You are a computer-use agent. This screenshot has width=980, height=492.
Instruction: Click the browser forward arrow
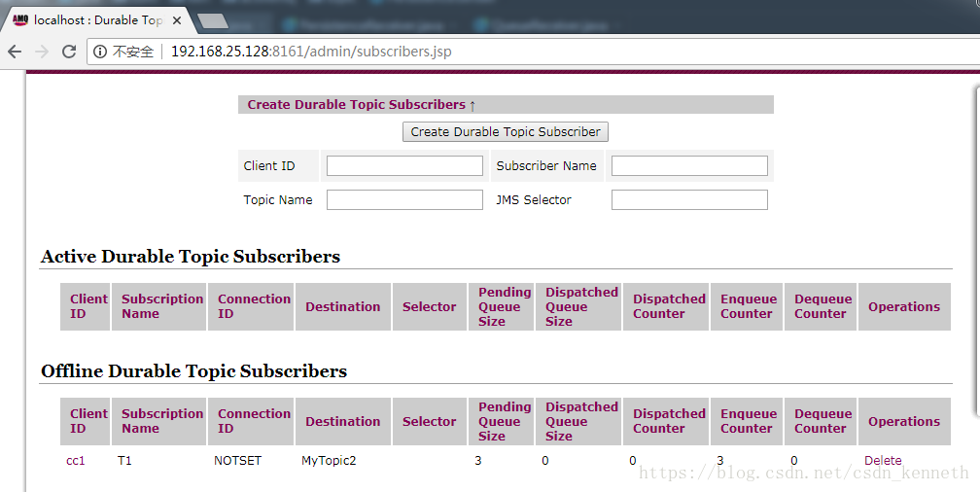point(42,52)
